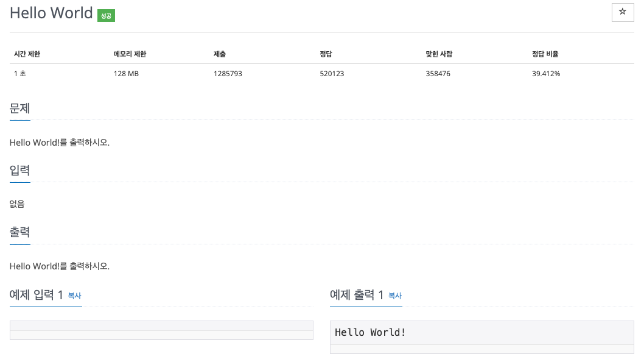Click the green 성공 badge

pyautogui.click(x=105, y=16)
